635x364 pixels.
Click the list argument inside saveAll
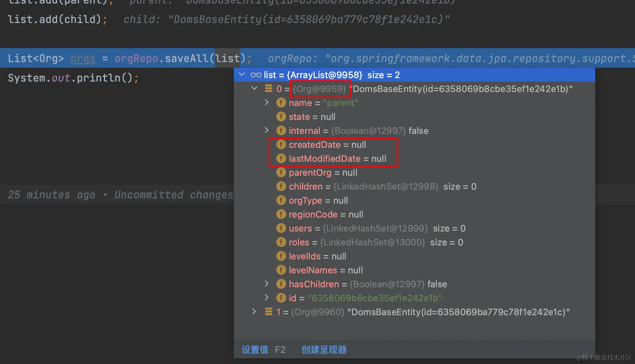click(227, 58)
